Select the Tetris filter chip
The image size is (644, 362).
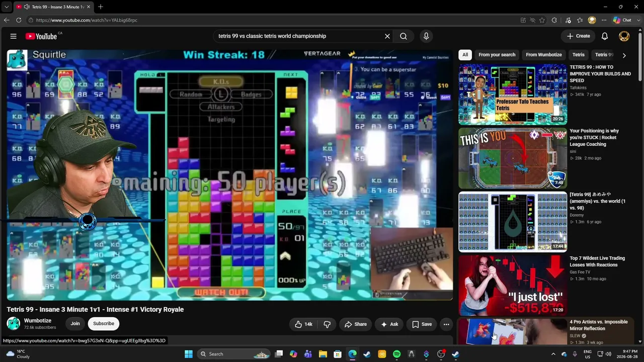[579, 55]
